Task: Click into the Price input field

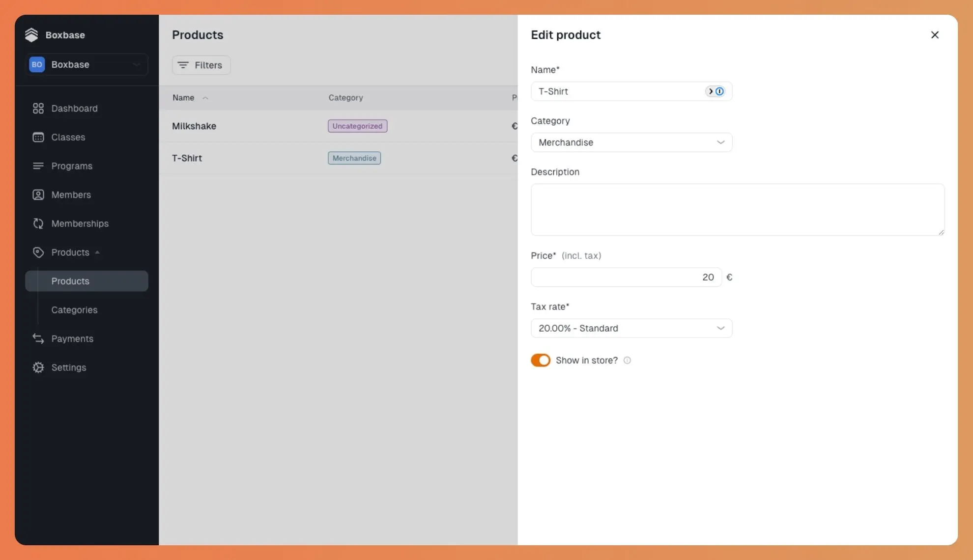Action: (x=626, y=277)
